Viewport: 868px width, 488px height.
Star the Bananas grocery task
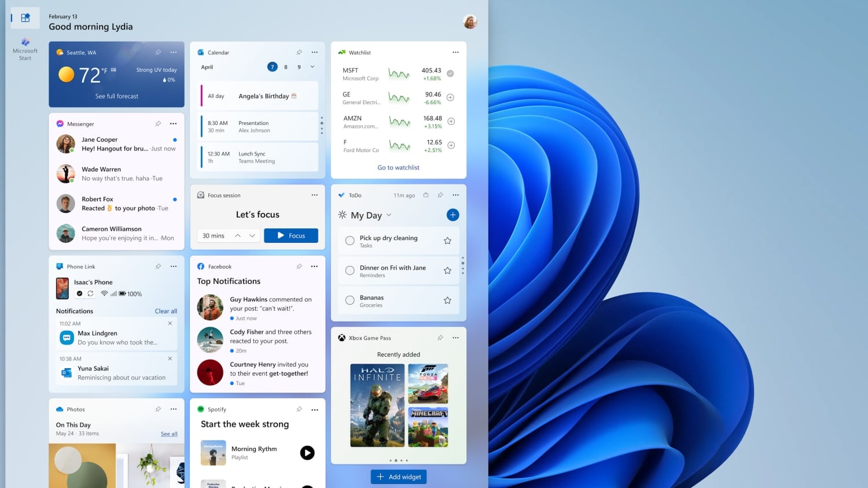pos(447,300)
